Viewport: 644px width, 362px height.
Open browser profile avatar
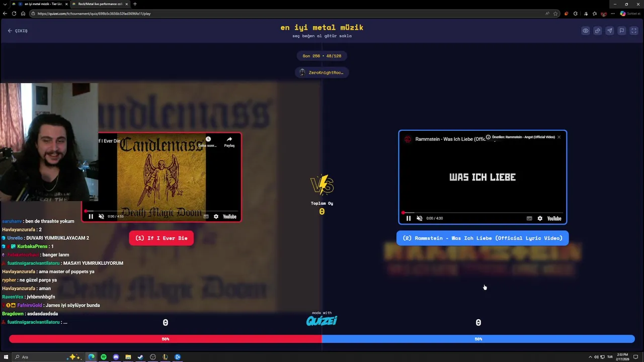[x=604, y=14]
